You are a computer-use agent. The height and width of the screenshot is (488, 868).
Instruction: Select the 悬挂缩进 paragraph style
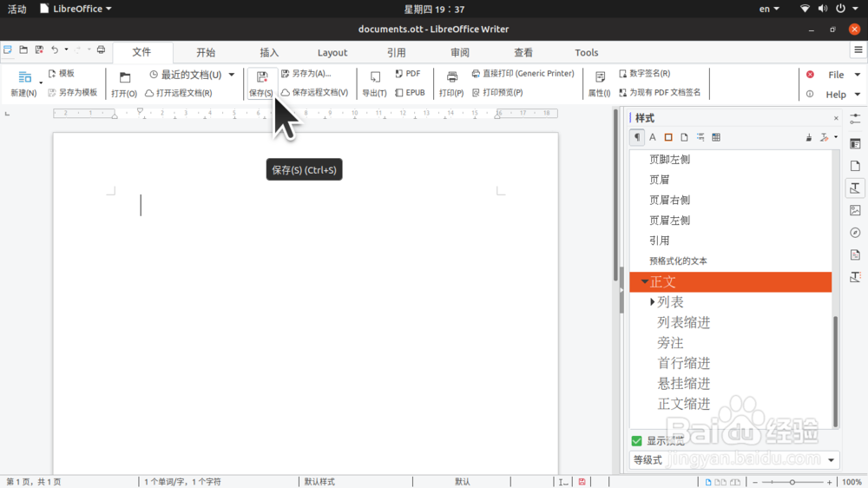684,383
